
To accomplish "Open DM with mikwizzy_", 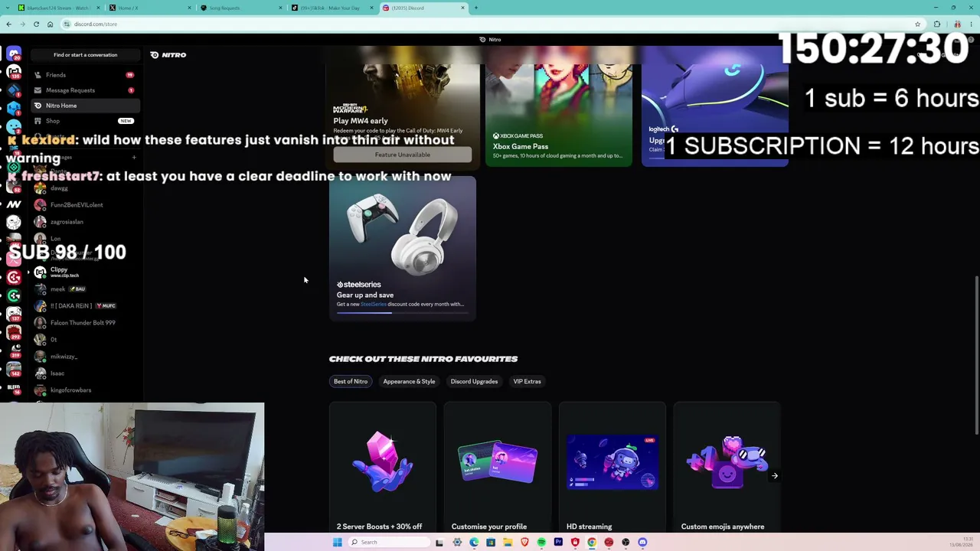I will point(84,357).
